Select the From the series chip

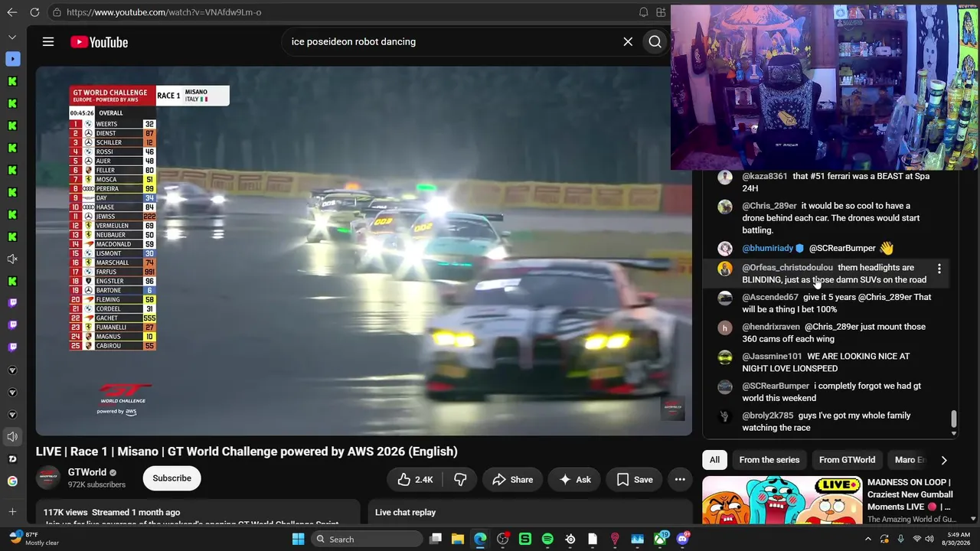769,460
